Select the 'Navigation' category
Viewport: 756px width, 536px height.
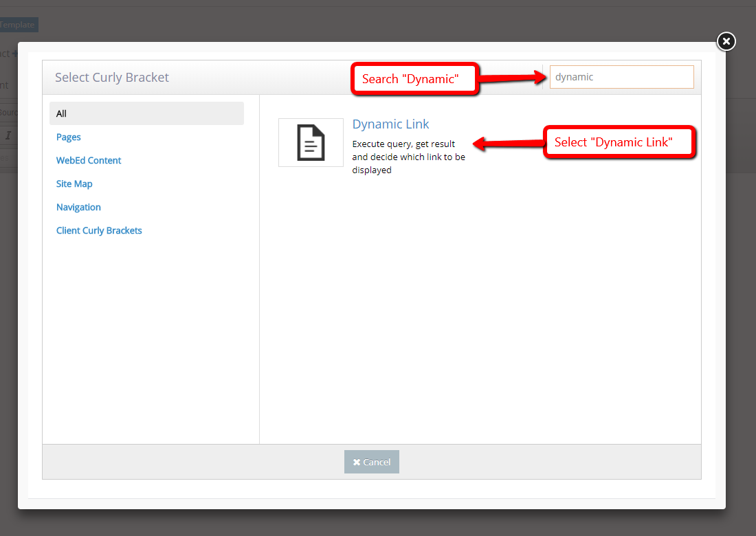[78, 207]
